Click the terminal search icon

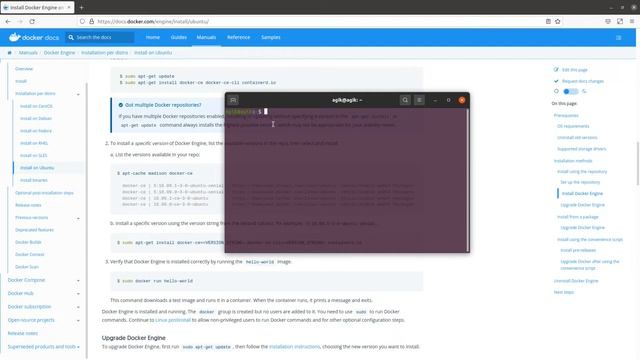405,100
